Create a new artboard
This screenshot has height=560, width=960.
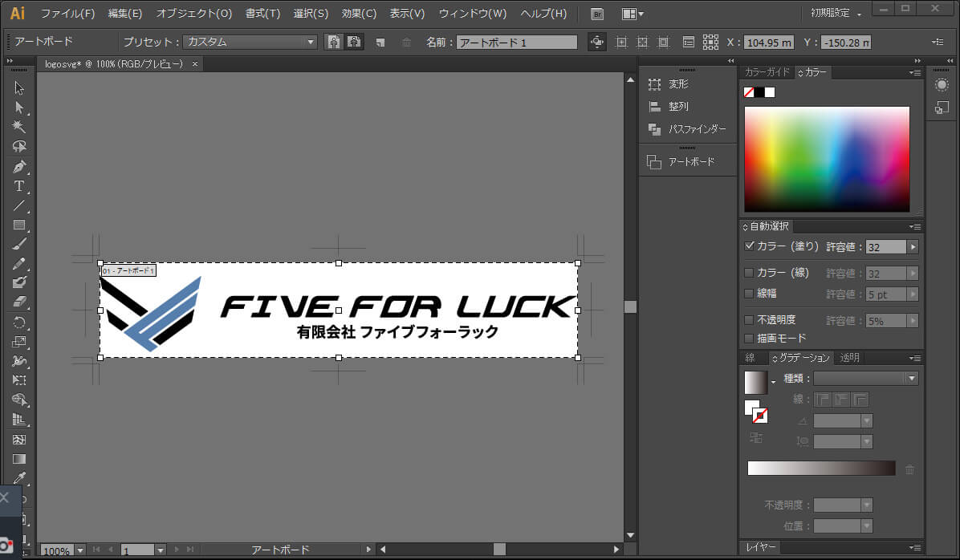pyautogui.click(x=380, y=43)
